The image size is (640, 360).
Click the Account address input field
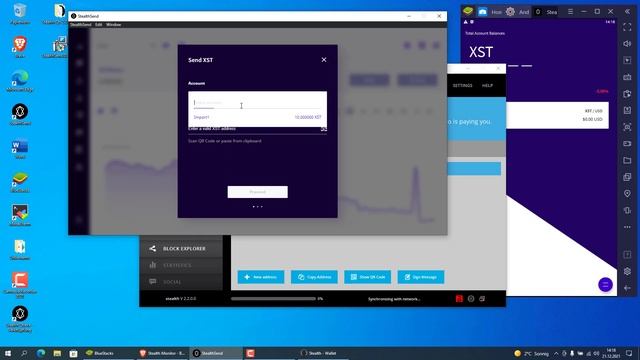pos(257,103)
